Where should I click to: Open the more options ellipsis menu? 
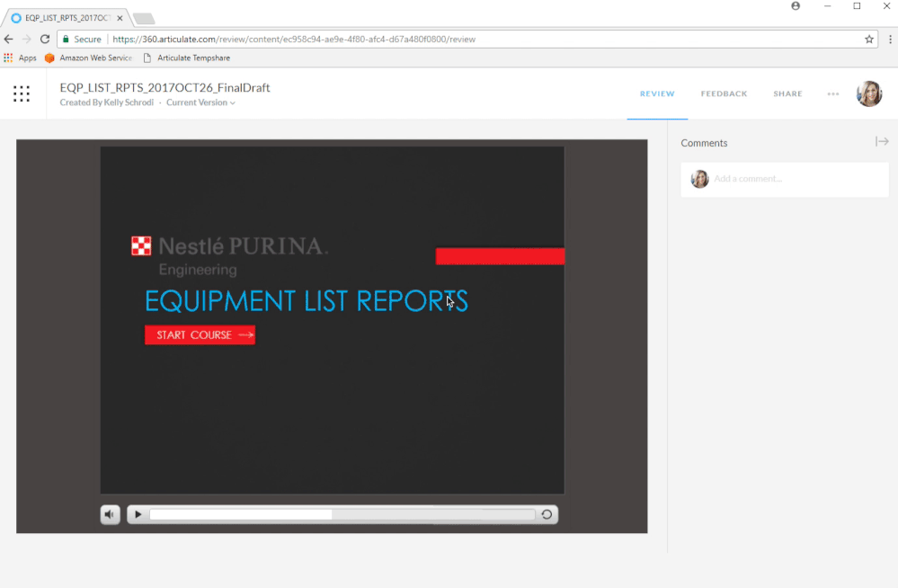tap(833, 94)
